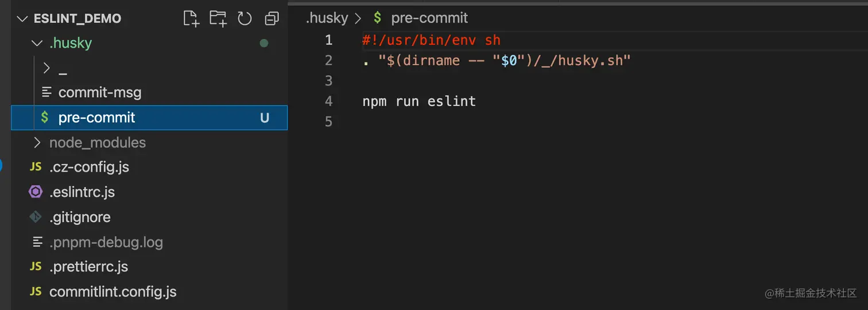Collapse all folders using the collapse icon
Screen dimensions: 868x310
click(x=272, y=18)
